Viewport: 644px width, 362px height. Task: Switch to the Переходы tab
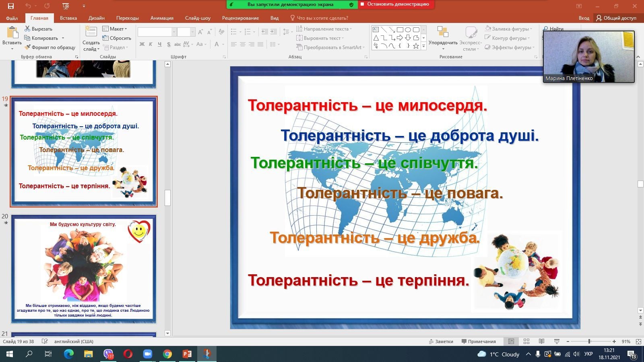128,18
